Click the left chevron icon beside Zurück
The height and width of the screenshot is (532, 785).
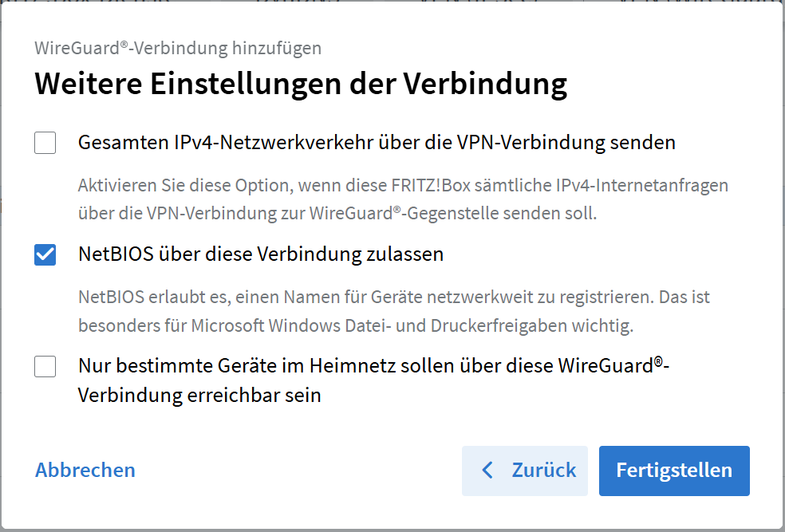(487, 471)
